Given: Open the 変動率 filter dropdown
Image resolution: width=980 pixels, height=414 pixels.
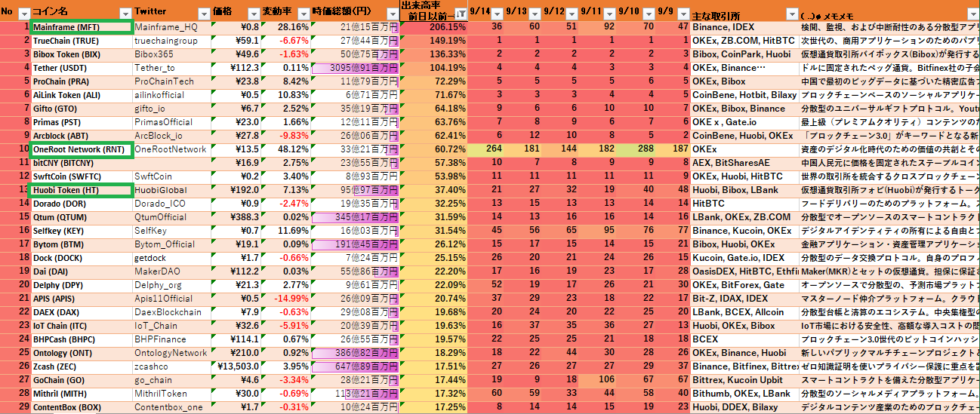Looking at the screenshot, I should tap(302, 14).
